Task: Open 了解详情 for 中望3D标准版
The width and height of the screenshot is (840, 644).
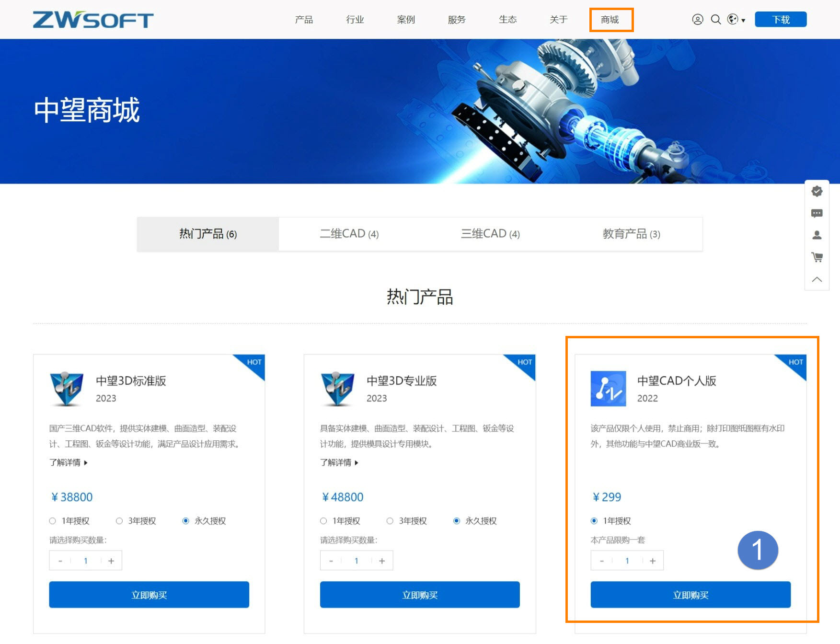Action: 68,462
